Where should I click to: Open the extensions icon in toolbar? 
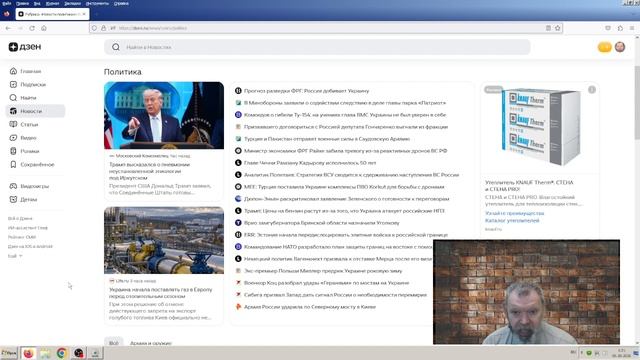[620, 28]
